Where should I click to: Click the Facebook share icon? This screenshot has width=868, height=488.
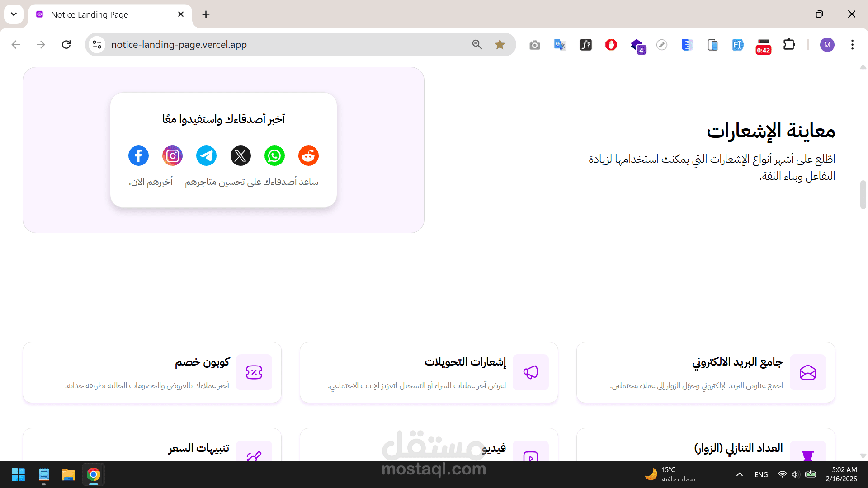138,156
